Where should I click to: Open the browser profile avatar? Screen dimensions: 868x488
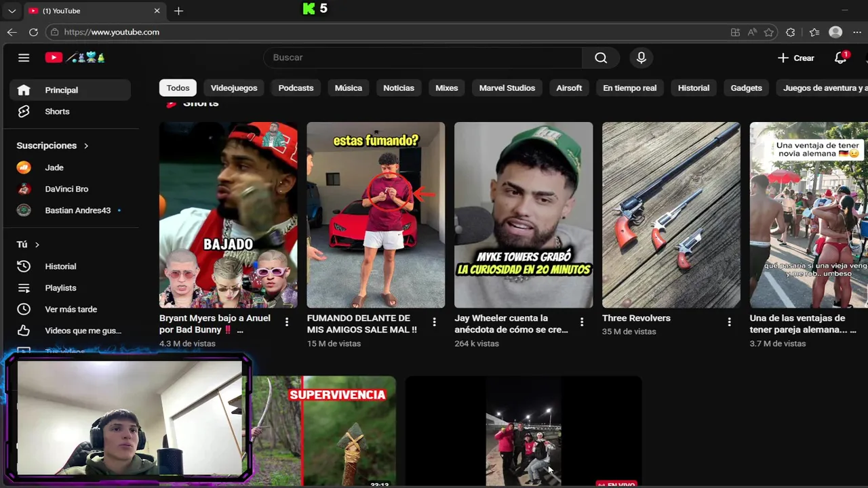pyautogui.click(x=835, y=32)
